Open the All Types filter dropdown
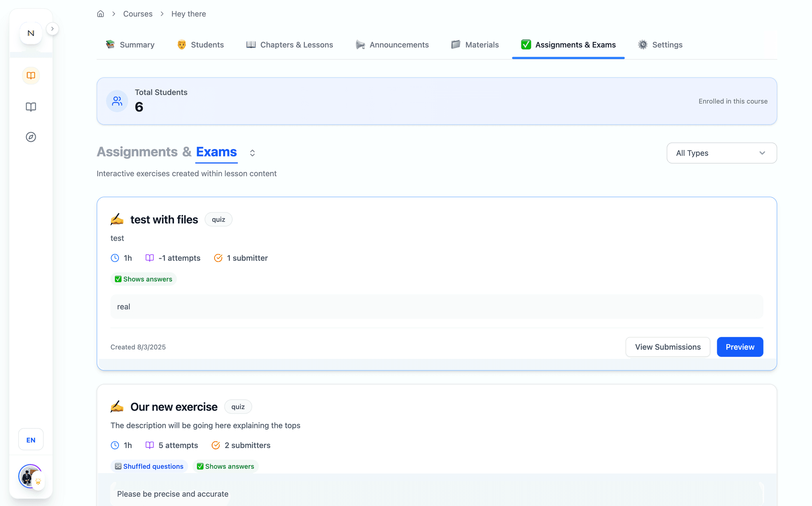 pyautogui.click(x=721, y=153)
